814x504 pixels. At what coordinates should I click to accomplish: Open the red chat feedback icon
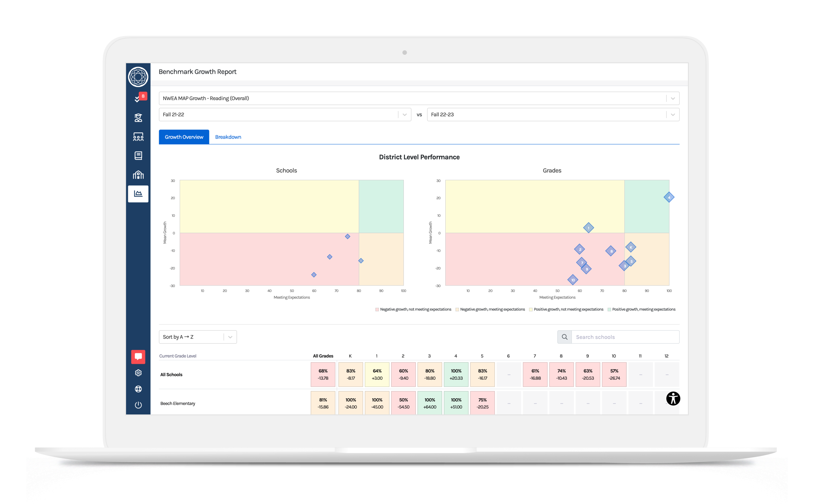click(x=138, y=356)
